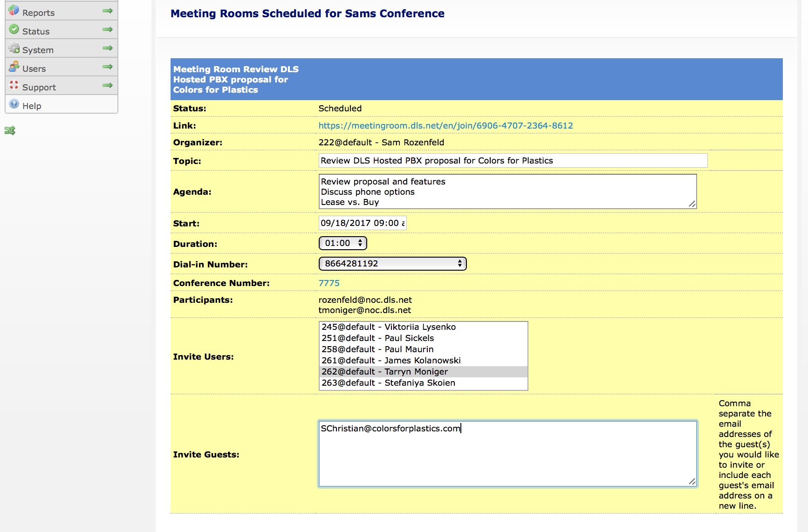Click organizer 222@default - Sam Rozenfeld
808x532 pixels.
[381, 143]
